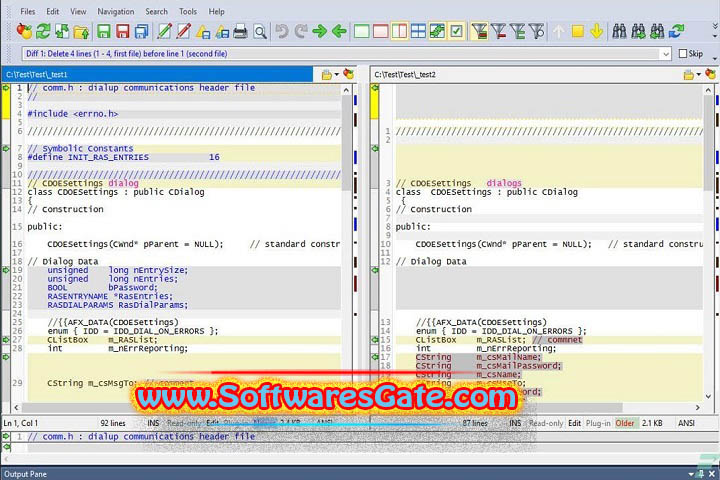Image resolution: width=720 pixels, height=480 pixels.
Task: Click right pane vertical scrollbar thumb
Action: pos(708,145)
